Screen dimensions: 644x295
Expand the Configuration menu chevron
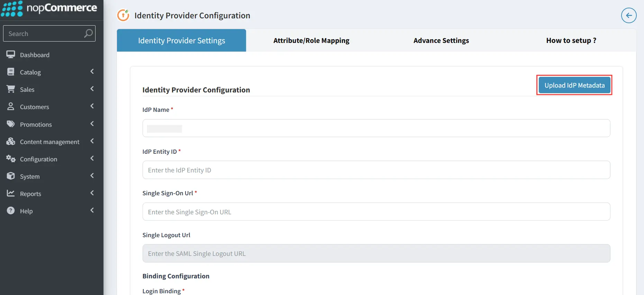tap(92, 158)
